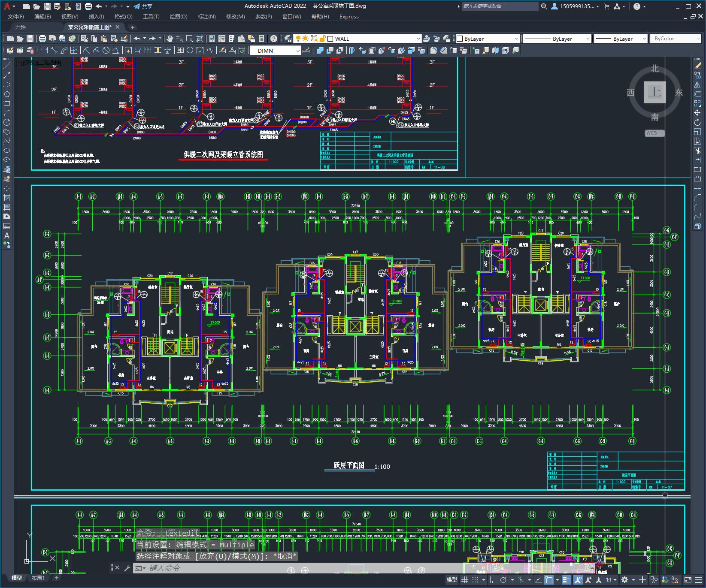
Task: Open the 标注(N) menu
Action: pyautogui.click(x=206, y=17)
